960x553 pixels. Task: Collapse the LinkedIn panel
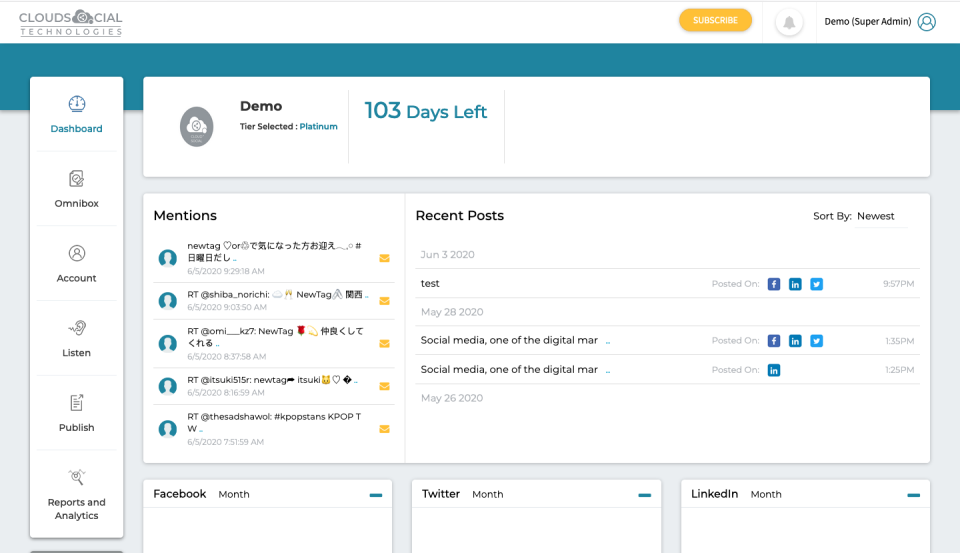point(913,495)
